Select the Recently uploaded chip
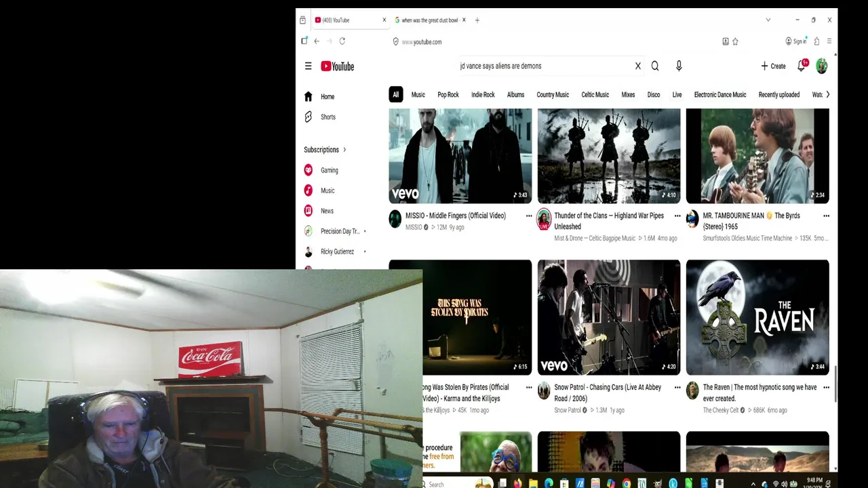This screenshot has height=488, width=868. (x=779, y=95)
